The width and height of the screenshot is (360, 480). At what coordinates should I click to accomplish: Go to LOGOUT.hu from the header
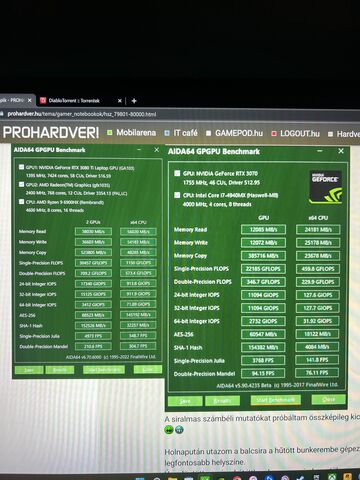point(300,134)
